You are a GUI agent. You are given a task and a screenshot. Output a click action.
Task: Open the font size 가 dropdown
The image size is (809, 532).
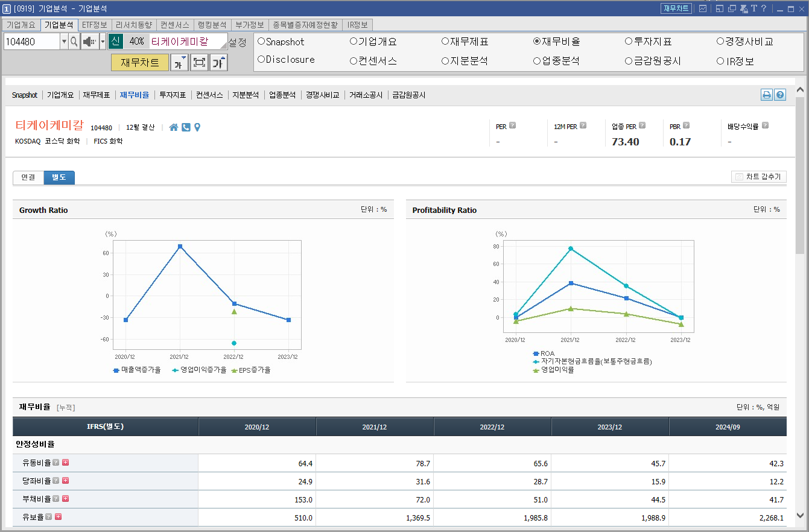[x=180, y=62]
